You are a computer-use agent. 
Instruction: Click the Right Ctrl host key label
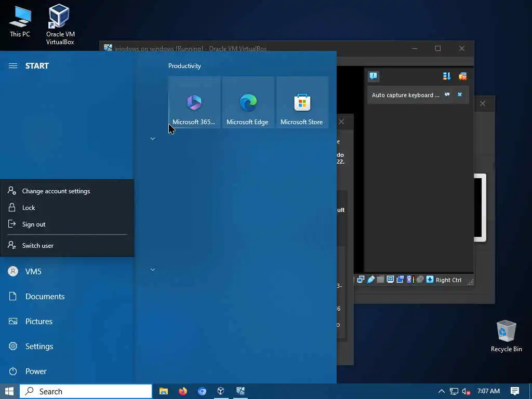coord(448,280)
